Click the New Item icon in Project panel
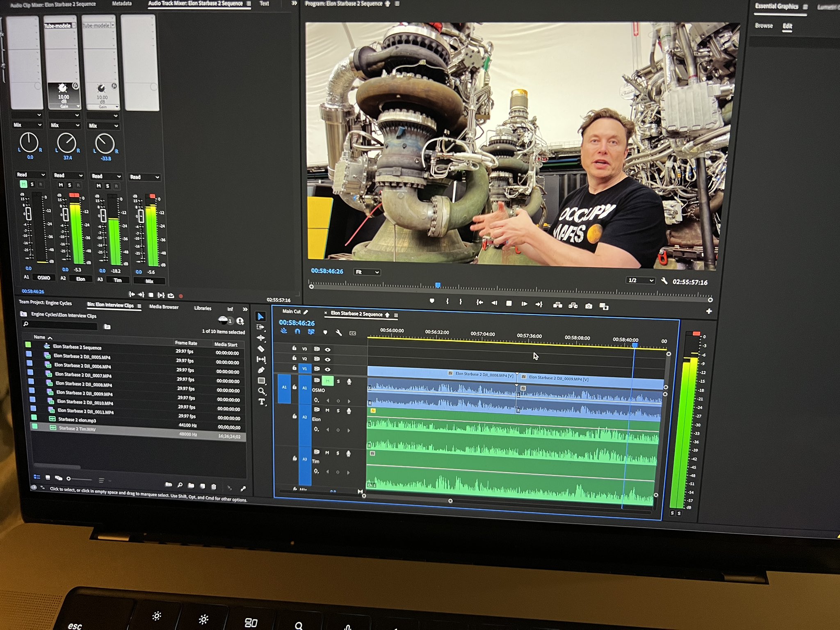 pyautogui.click(x=203, y=486)
